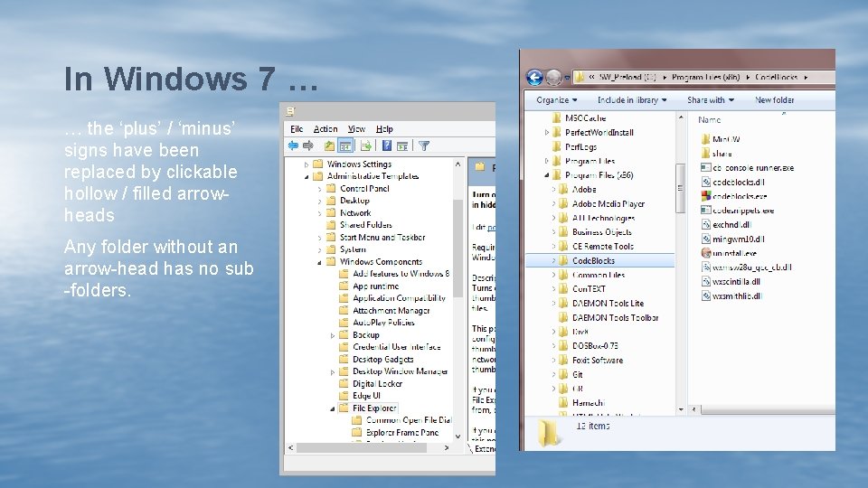This screenshot has height=488, width=868.
Task: Click the blue Help toolbar icon
Action: [x=387, y=145]
